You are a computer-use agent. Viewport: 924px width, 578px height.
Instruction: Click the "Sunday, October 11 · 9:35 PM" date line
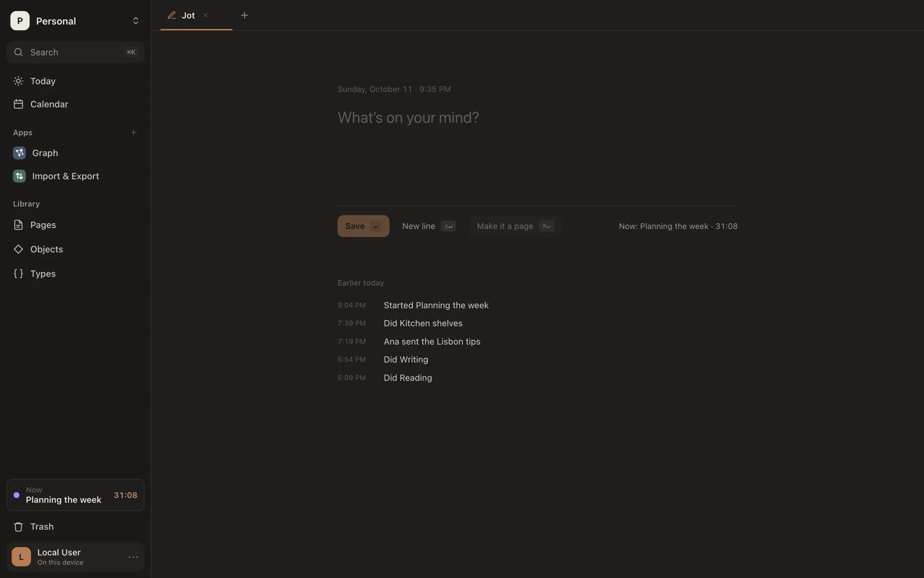394,89
